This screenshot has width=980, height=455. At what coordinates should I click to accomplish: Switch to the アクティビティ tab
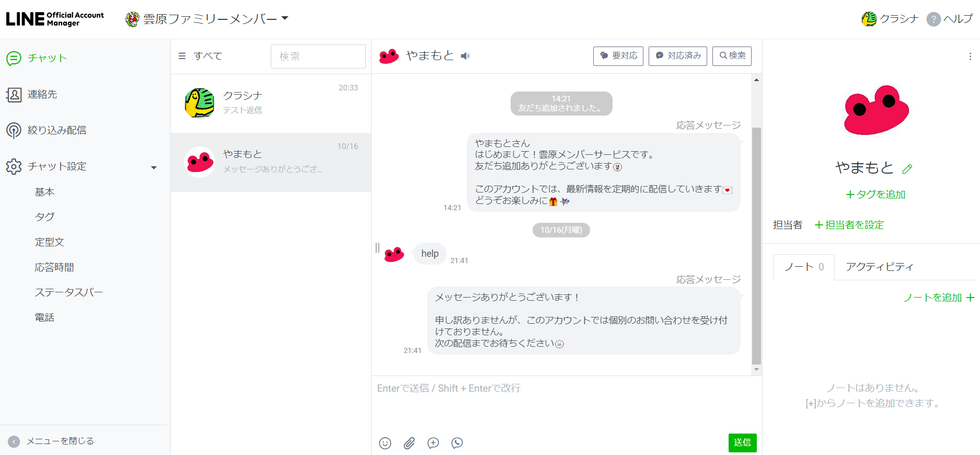pyautogui.click(x=880, y=267)
